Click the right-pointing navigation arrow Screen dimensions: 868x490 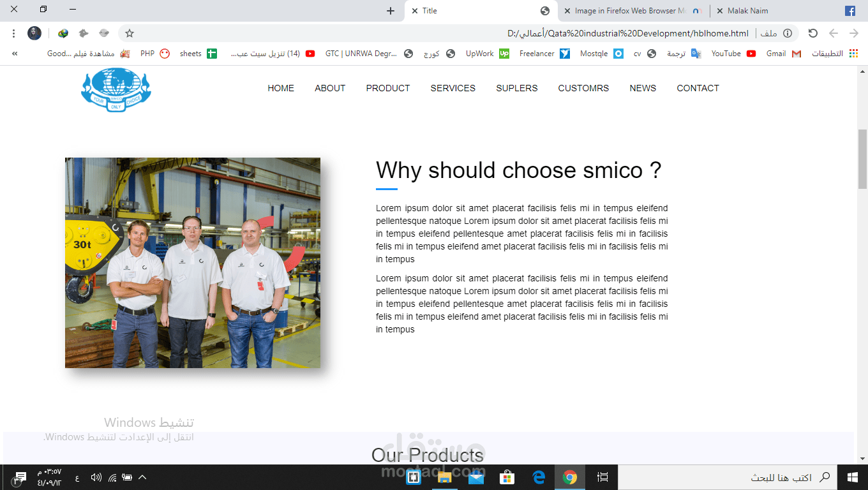tap(853, 33)
